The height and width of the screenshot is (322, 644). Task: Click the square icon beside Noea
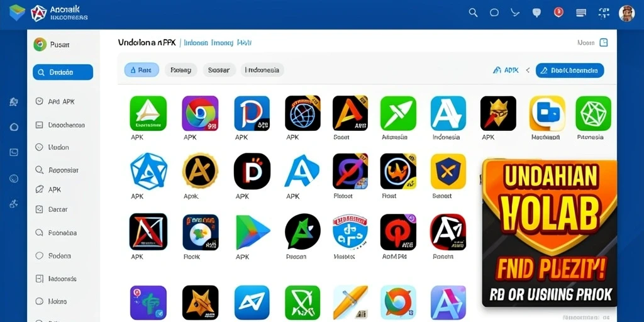tap(604, 42)
